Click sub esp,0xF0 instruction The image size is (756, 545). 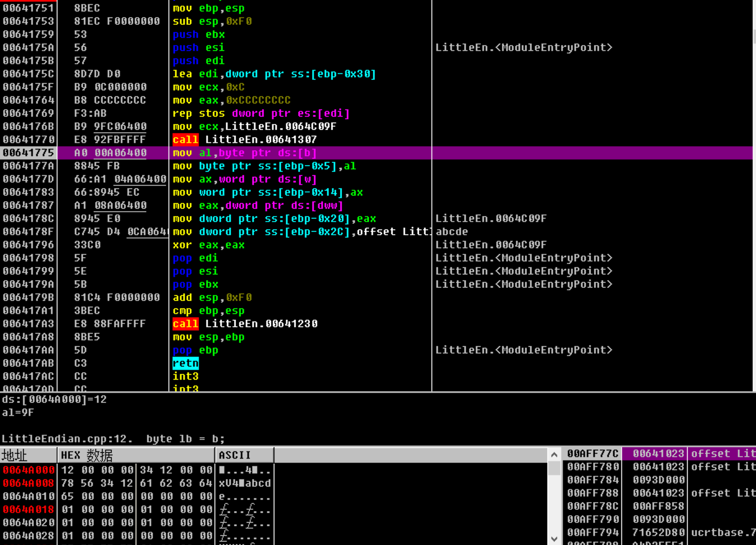click(x=212, y=21)
